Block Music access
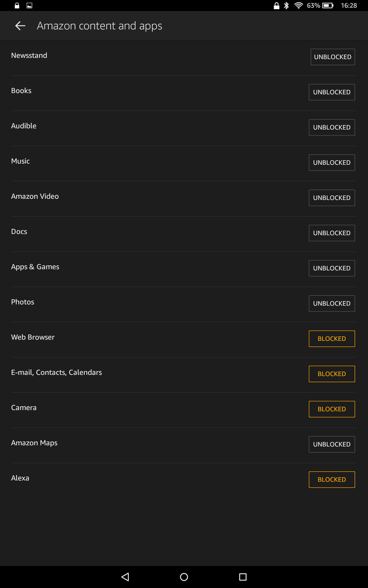The width and height of the screenshot is (368, 588). tap(332, 163)
